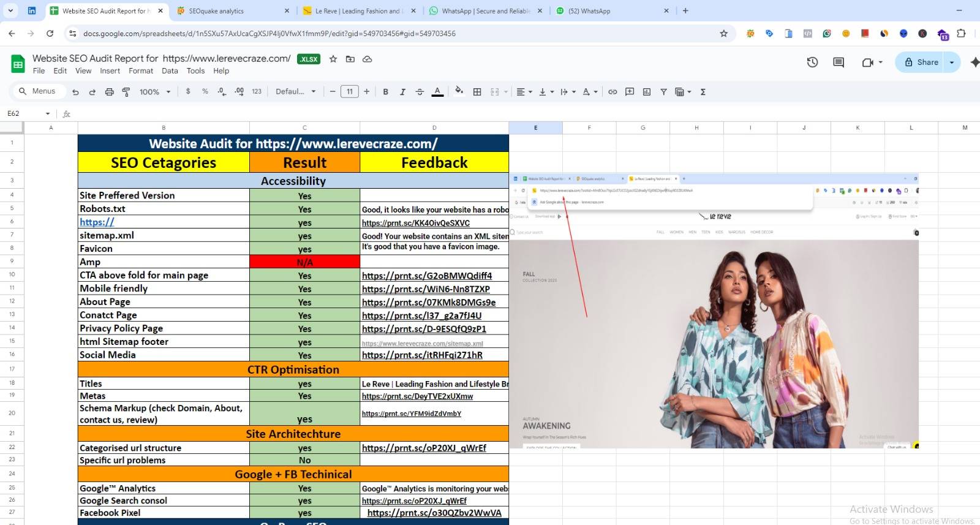This screenshot has width=980, height=525.
Task: Open the Insert menu
Action: (x=110, y=71)
